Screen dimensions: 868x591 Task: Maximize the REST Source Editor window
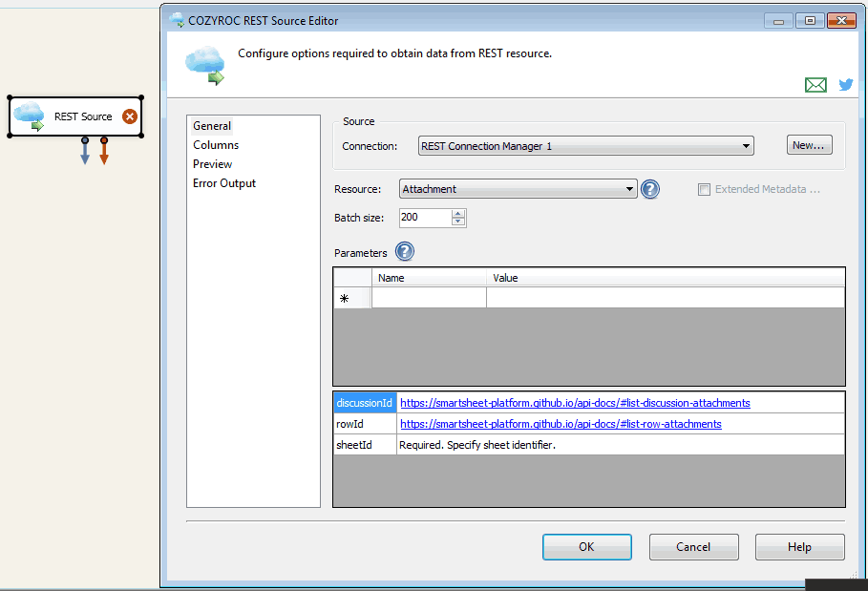(810, 20)
